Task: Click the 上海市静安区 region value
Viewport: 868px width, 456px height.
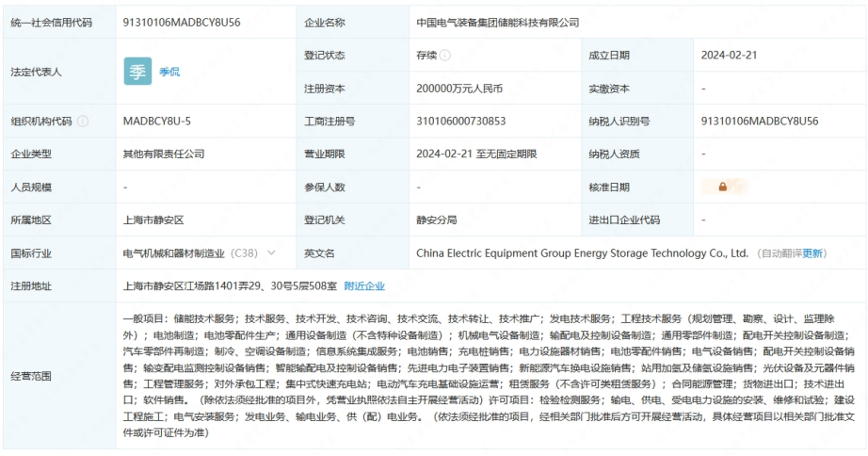Action: tap(153, 220)
